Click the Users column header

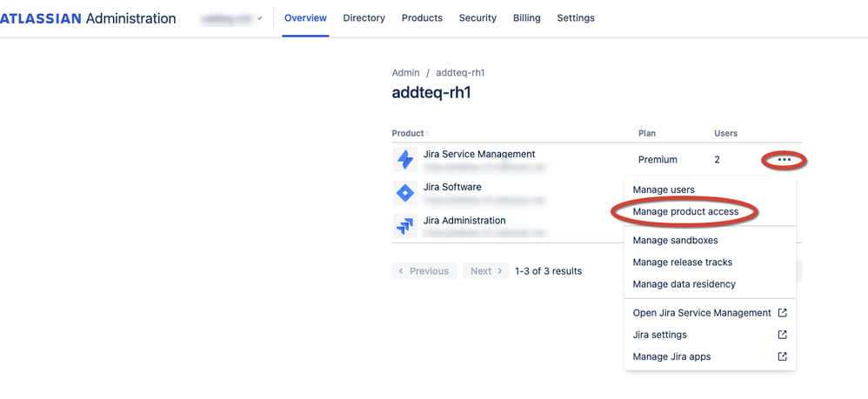click(x=725, y=133)
